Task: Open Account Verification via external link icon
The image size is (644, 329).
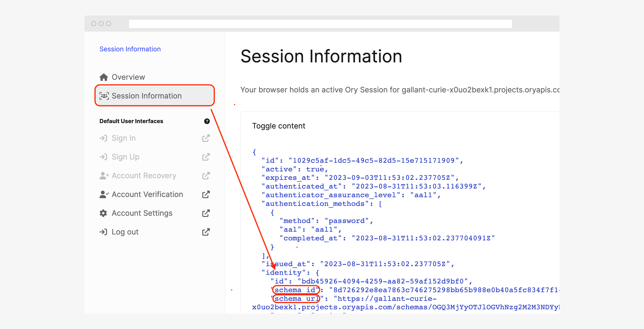Action: pyautogui.click(x=206, y=194)
